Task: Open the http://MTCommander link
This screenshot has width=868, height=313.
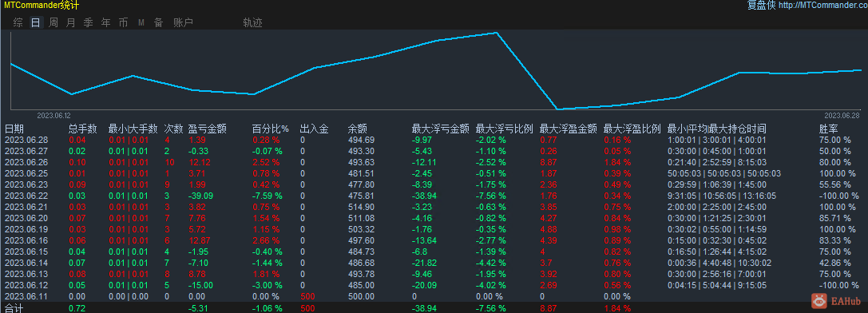Action: coord(822,6)
